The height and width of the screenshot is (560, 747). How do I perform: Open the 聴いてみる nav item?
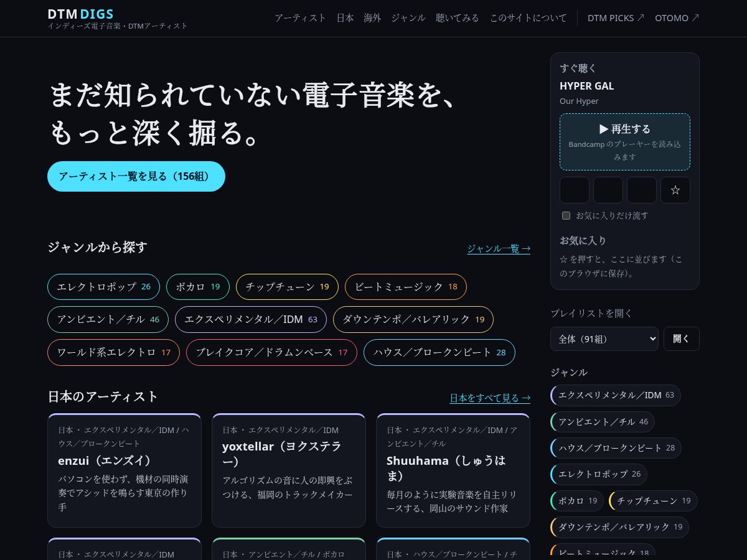click(x=458, y=18)
